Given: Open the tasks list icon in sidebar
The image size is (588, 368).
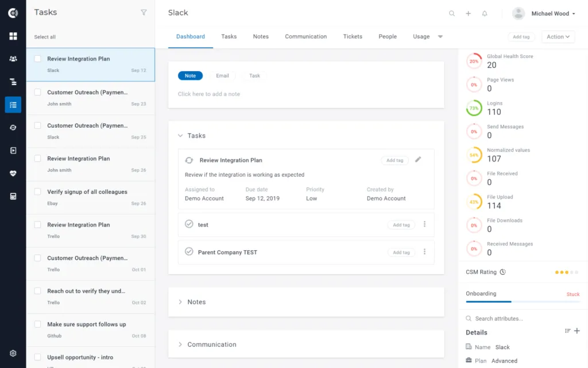Looking at the screenshot, I should [x=13, y=105].
